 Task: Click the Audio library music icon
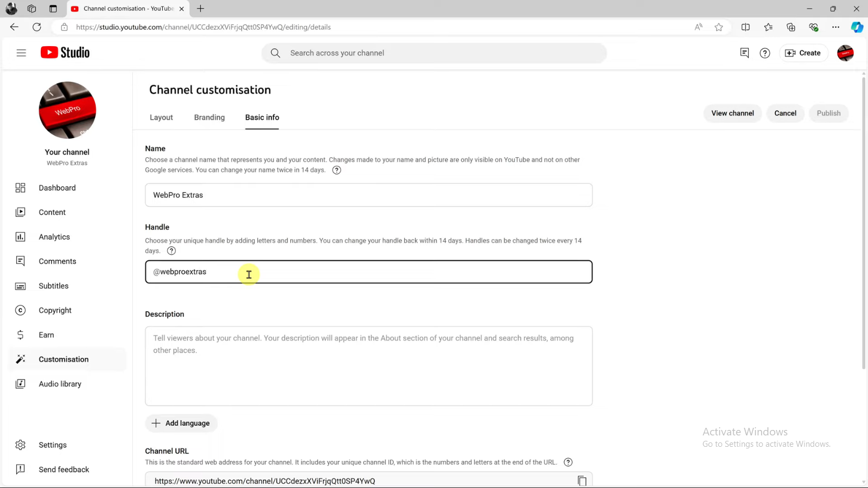[x=21, y=384]
